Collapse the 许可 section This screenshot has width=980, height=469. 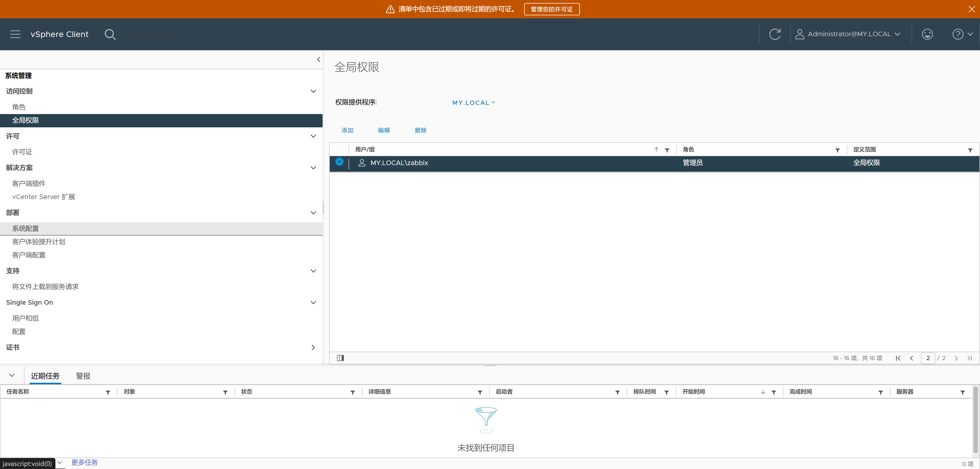313,136
